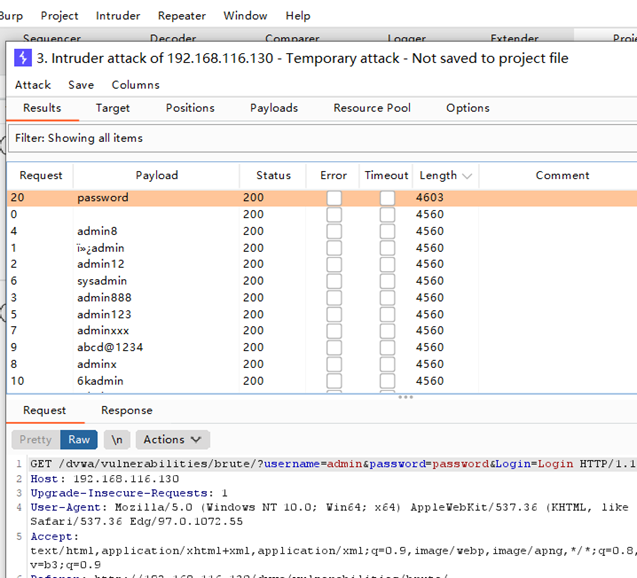Viewport: 637px width, 578px height.
Task: Sort by the Error column header
Action: 334,175
